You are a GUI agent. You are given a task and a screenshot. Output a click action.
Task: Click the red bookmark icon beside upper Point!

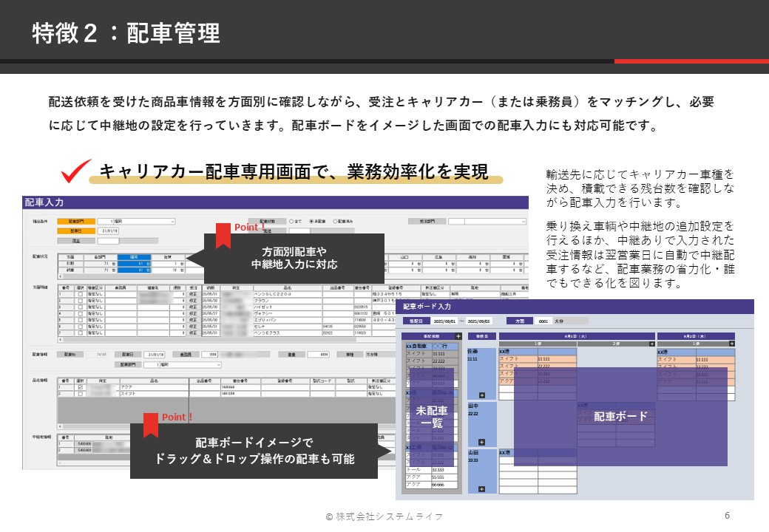point(223,235)
